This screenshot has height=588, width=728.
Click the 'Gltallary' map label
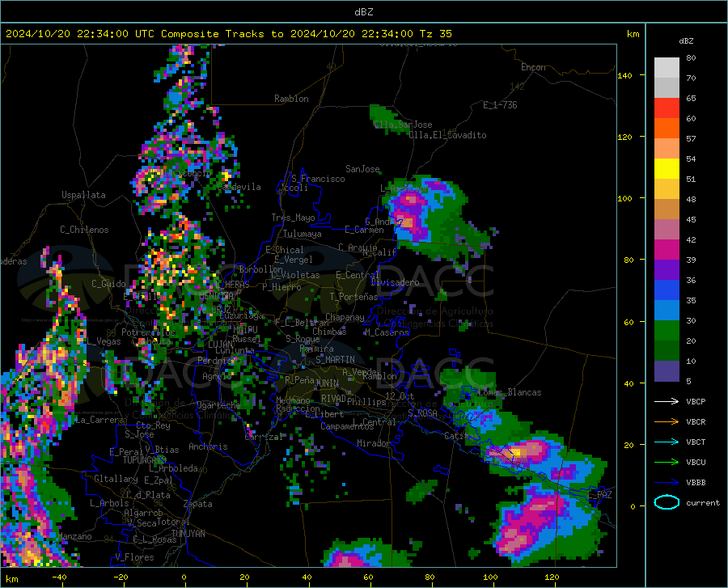tap(116, 478)
